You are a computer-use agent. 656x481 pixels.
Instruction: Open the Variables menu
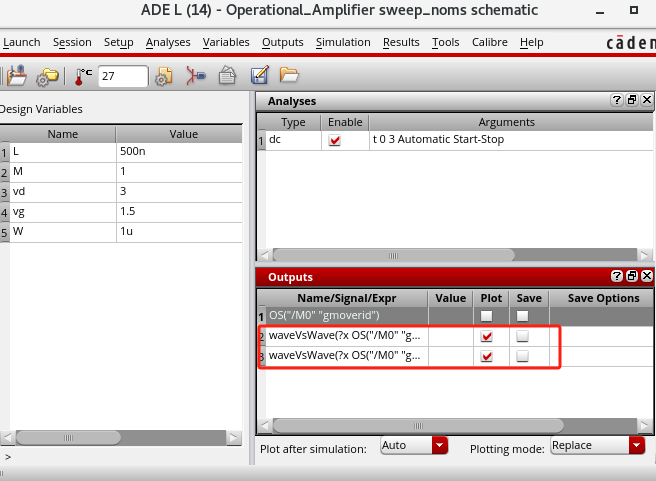pos(226,42)
